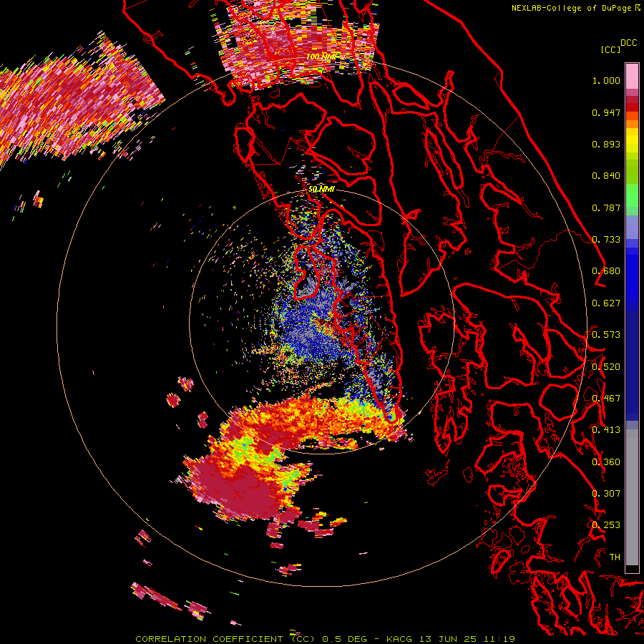
Task: Click the 0.893 color scale value
Action: tap(606, 144)
